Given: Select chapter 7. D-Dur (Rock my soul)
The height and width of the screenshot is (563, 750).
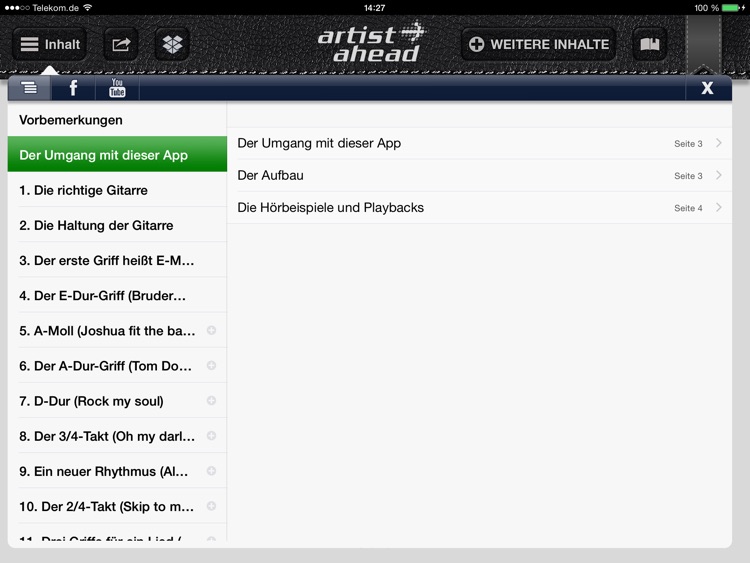Looking at the screenshot, I should [117, 401].
